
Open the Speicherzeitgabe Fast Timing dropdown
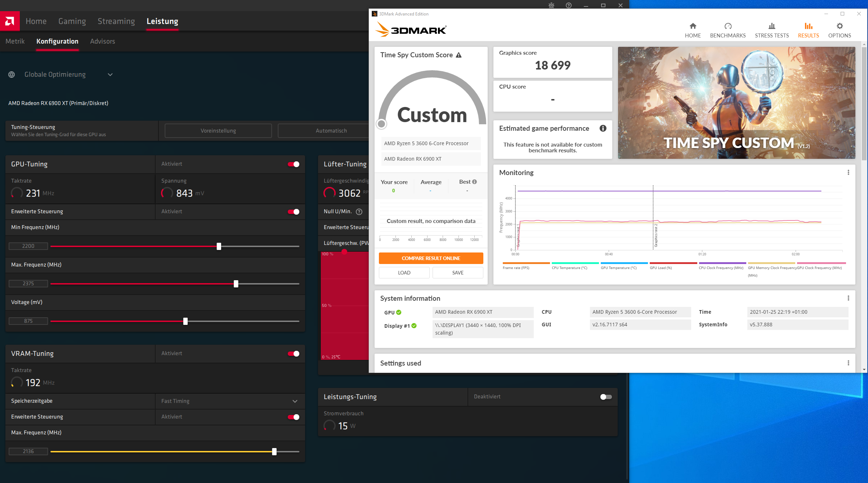coord(295,401)
